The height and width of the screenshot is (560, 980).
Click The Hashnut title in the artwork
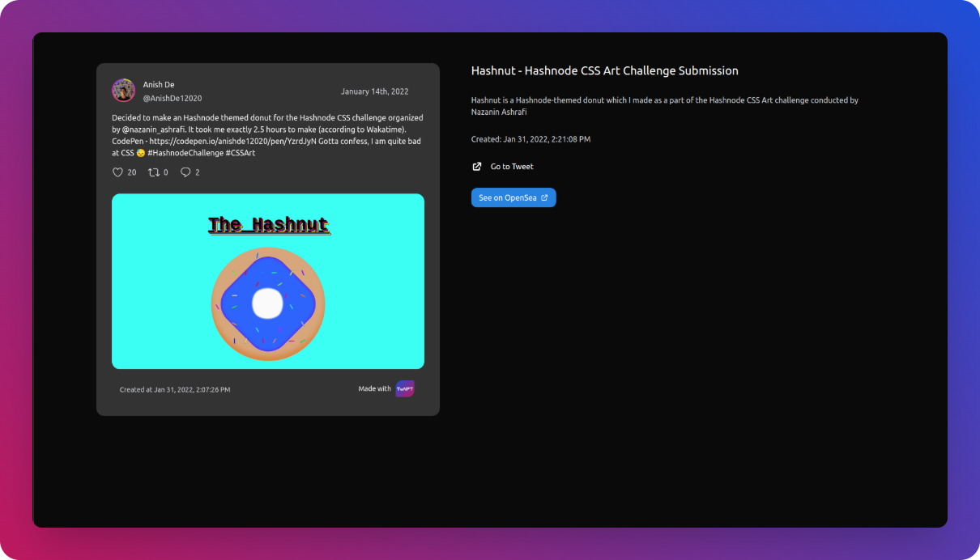point(268,225)
